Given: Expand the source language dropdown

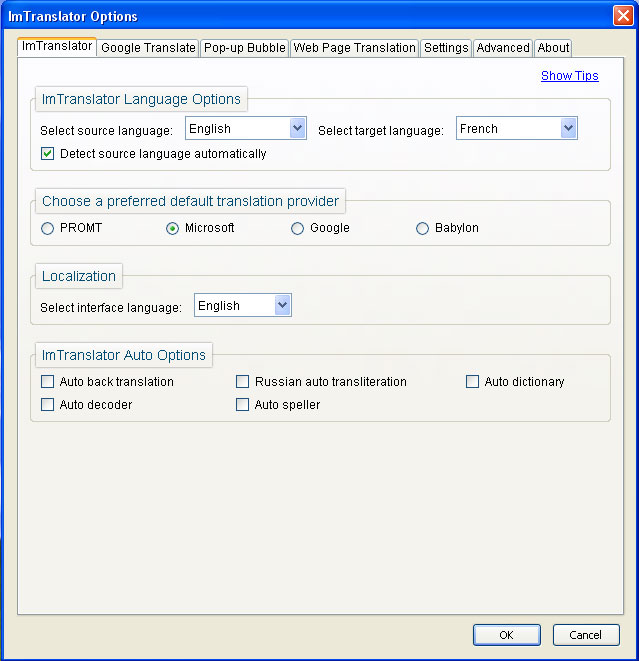Looking at the screenshot, I should coord(246,128).
